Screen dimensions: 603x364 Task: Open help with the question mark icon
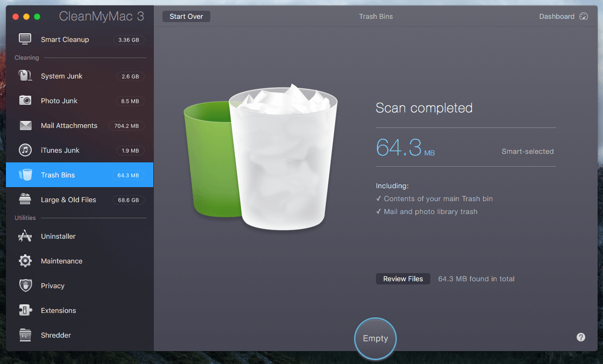[581, 337]
